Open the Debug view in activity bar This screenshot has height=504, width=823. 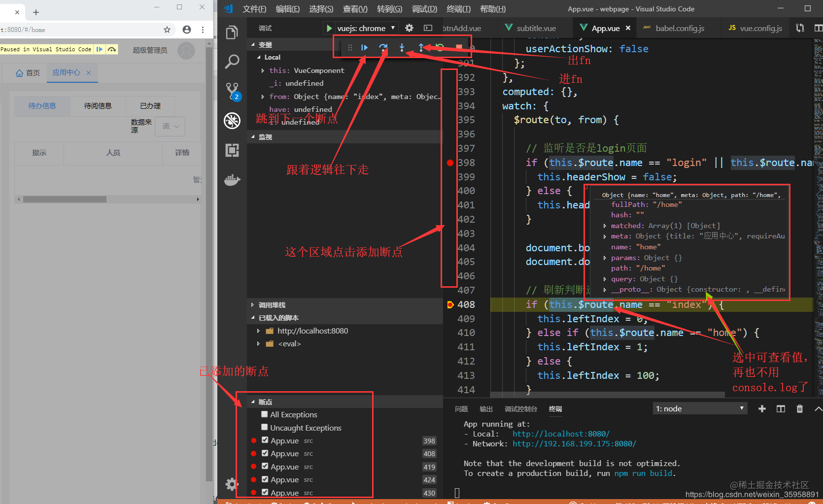(232, 120)
